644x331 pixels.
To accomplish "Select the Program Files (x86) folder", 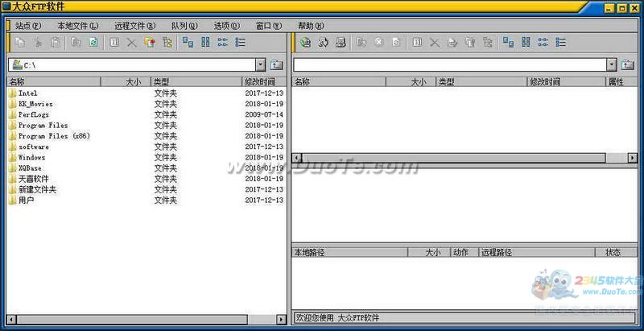I will click(x=49, y=136).
